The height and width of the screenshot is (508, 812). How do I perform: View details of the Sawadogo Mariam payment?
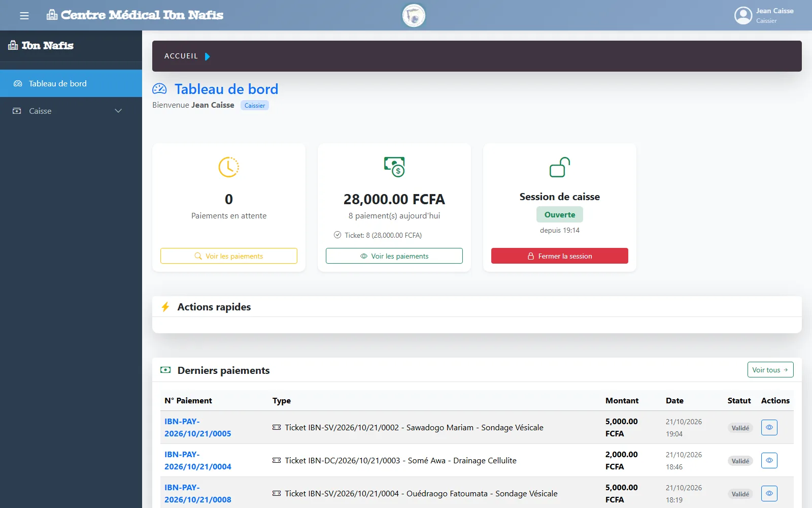[769, 427]
